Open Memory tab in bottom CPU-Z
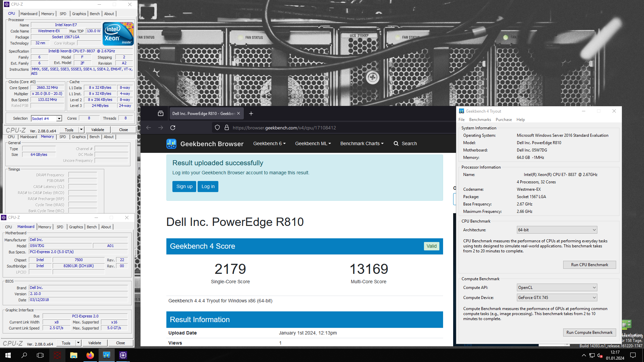The width and height of the screenshot is (644, 362). pos(45,227)
